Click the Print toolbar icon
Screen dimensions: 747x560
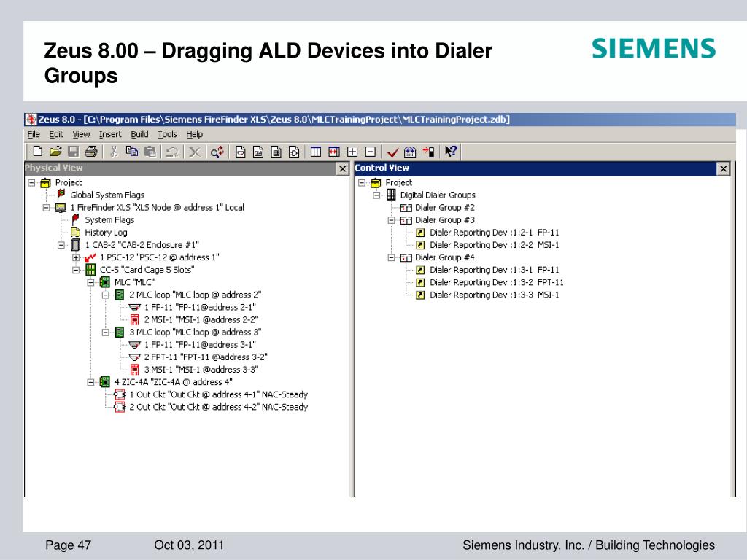[91, 152]
